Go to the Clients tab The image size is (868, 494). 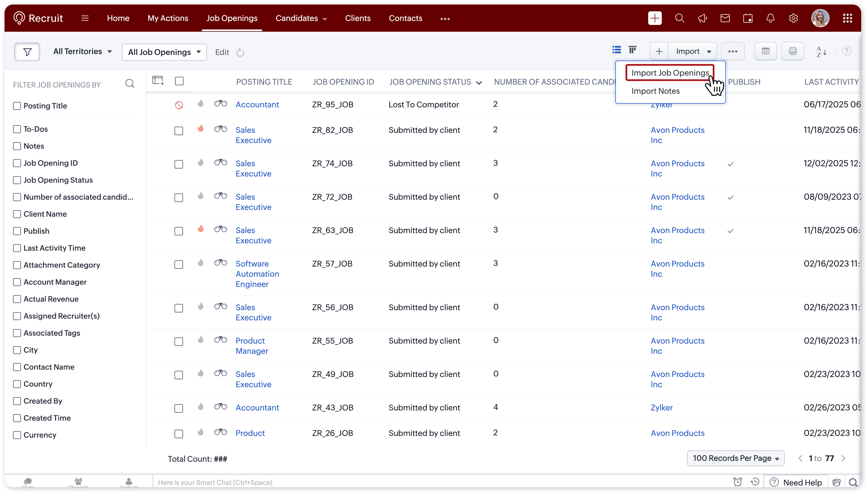358,18
